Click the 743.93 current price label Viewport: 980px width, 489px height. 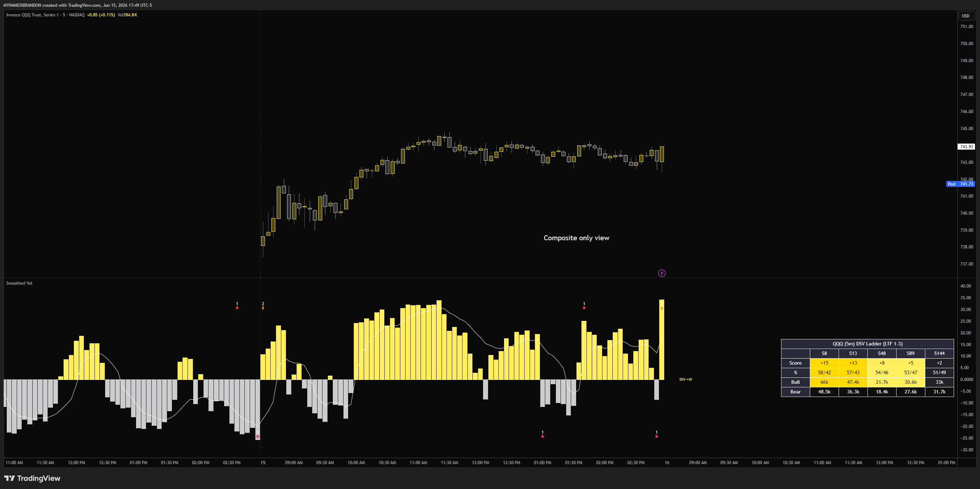[x=966, y=146]
